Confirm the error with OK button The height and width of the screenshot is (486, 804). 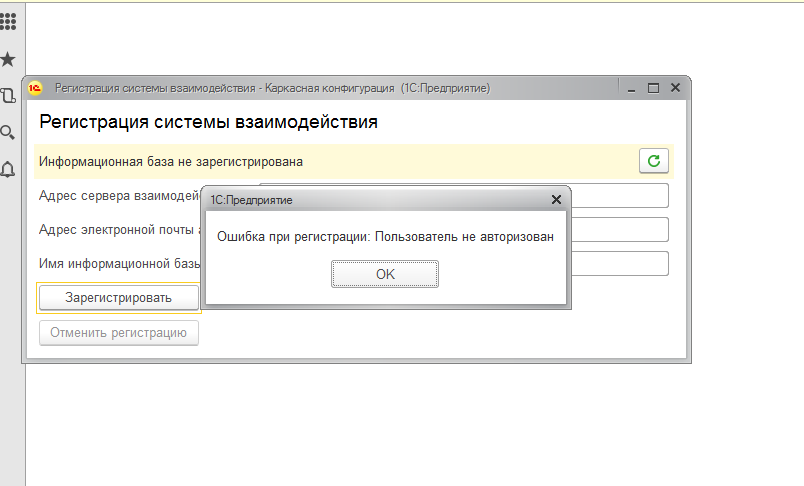(385, 274)
